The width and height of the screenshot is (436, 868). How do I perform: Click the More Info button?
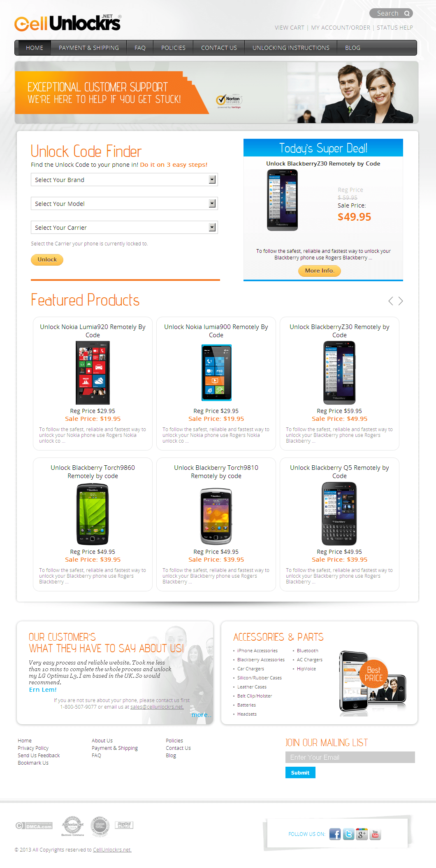(x=320, y=271)
